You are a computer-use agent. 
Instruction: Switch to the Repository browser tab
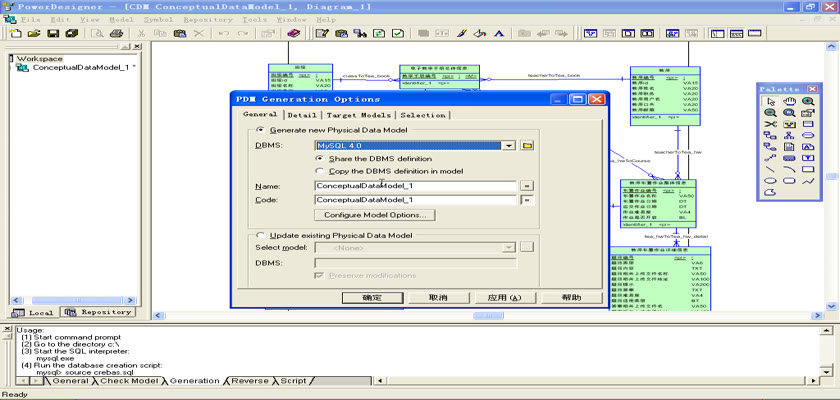[98, 312]
